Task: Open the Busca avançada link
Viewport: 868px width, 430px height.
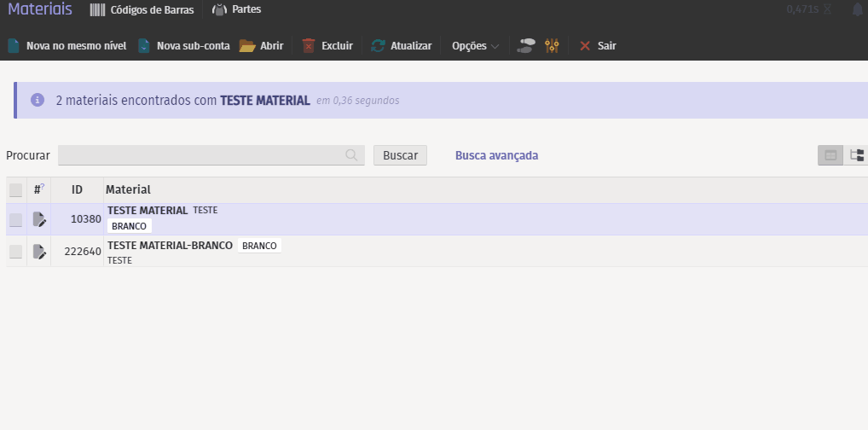Action: [496, 155]
